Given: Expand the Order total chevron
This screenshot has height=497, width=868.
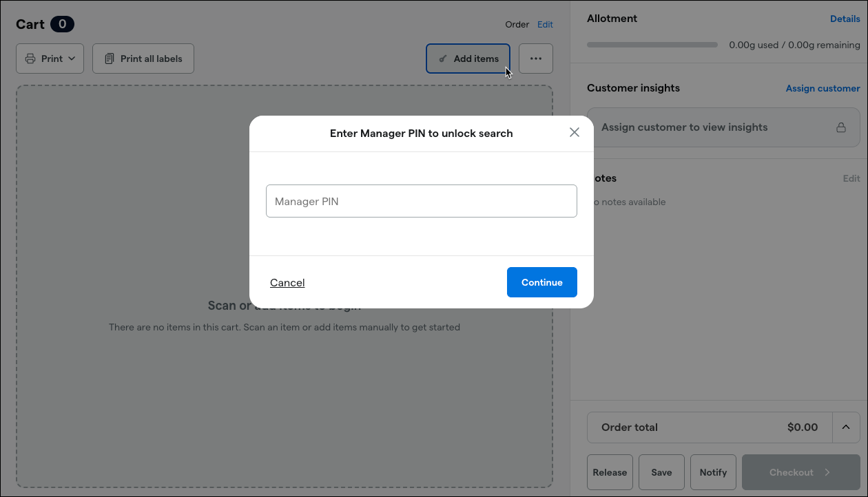Looking at the screenshot, I should point(846,427).
